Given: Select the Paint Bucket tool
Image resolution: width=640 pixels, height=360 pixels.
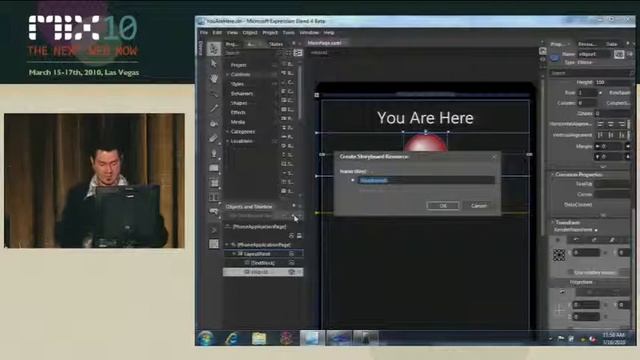Looking at the screenshot, I should [214, 123].
